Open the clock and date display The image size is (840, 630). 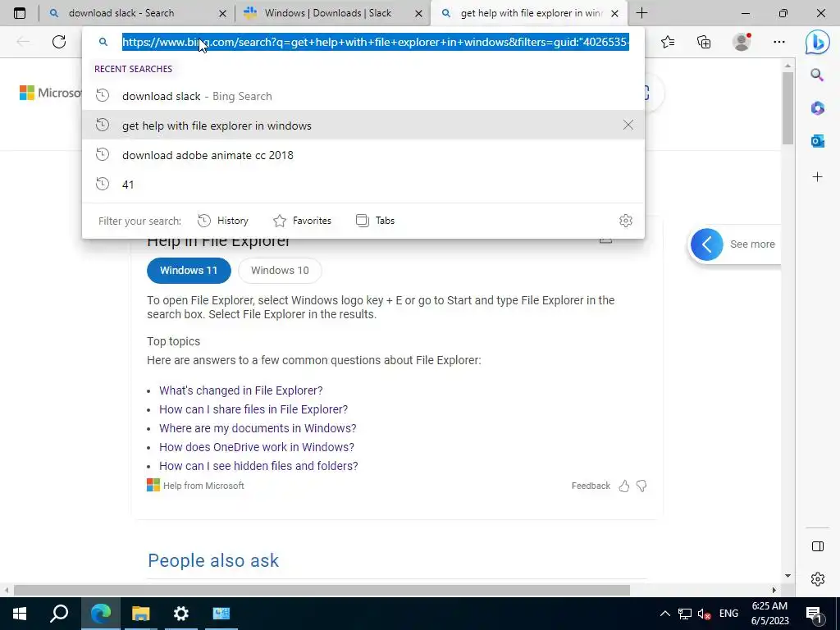[769, 614]
